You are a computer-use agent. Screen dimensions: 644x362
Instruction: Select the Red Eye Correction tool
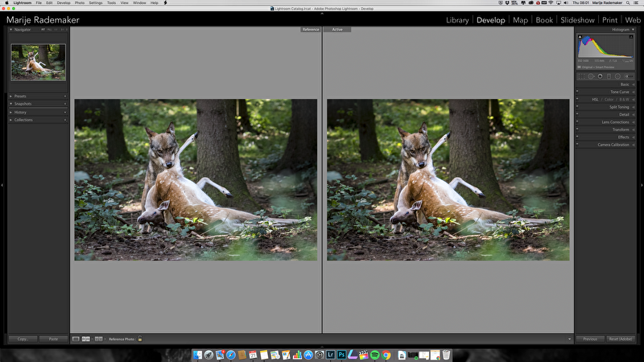click(600, 76)
